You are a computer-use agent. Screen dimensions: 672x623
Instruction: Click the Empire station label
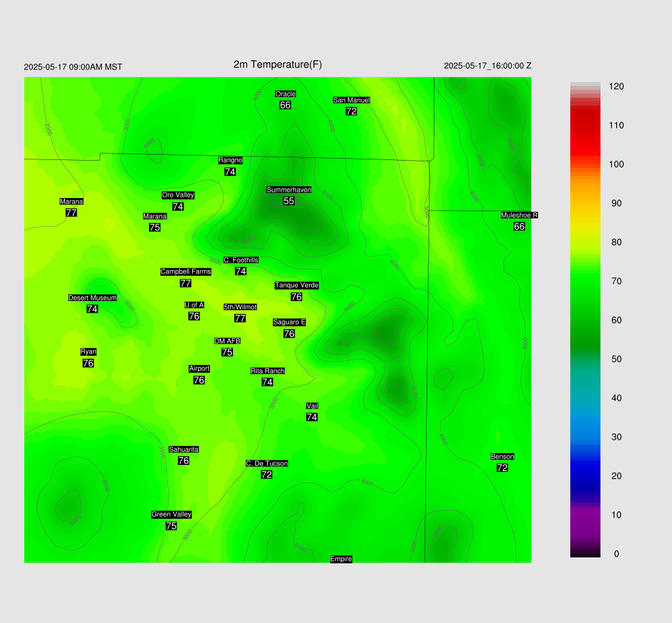tap(341, 559)
